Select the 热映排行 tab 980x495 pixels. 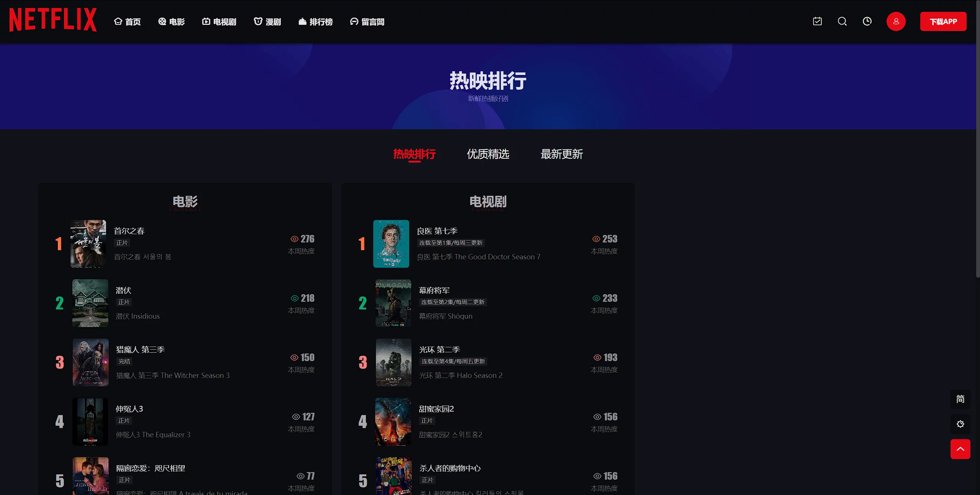(415, 154)
